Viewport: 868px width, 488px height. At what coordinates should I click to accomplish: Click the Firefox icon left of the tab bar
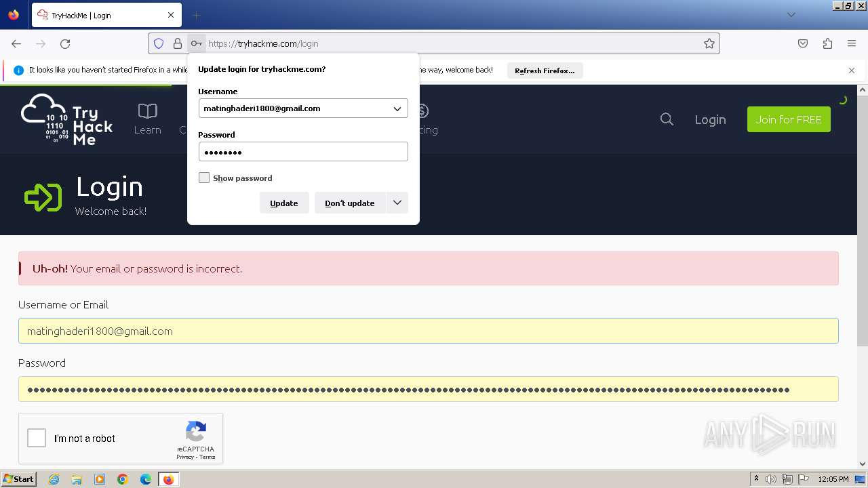(x=14, y=15)
